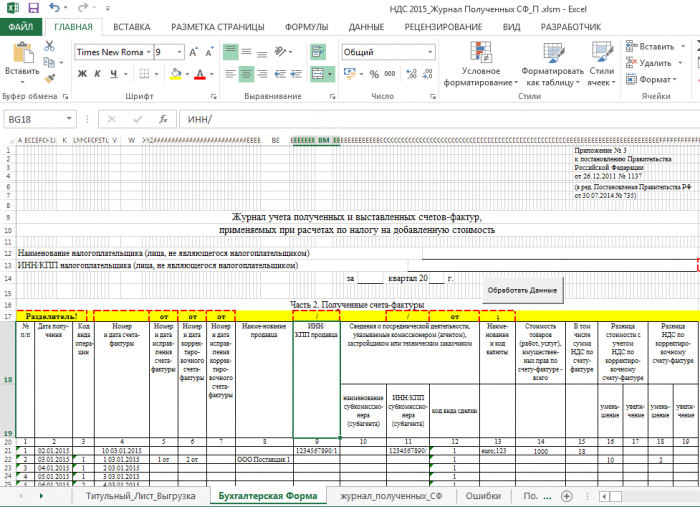Apply yellow fill color to cell
Screen dimensions: 700x507
pyautogui.click(x=175, y=74)
